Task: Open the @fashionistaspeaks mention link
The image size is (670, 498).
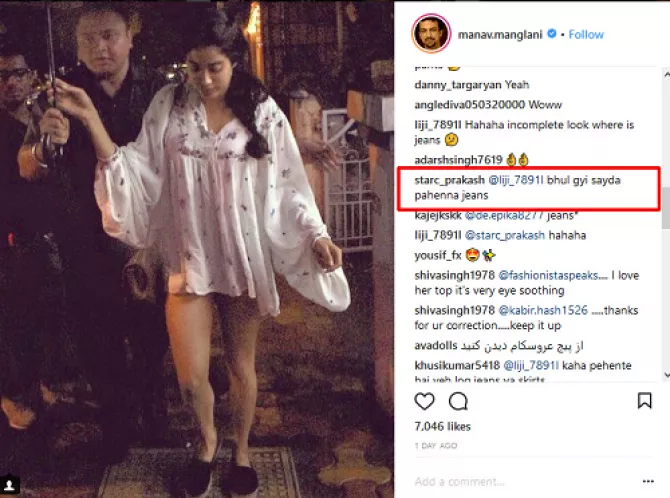Action: (552, 275)
